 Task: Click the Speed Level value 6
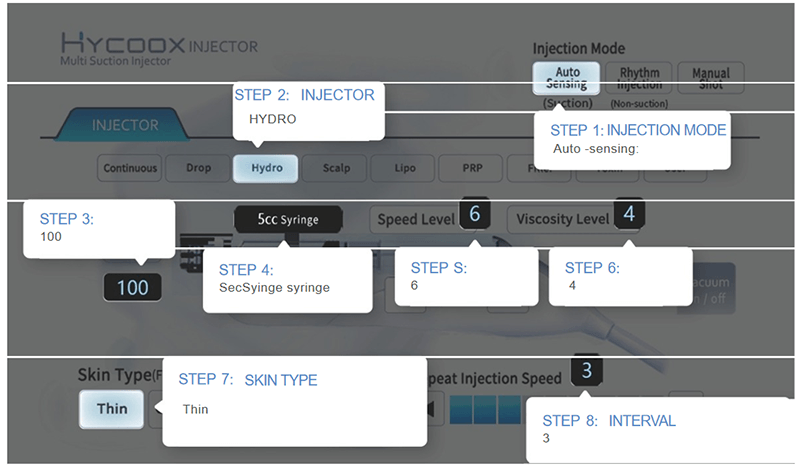pos(474,214)
